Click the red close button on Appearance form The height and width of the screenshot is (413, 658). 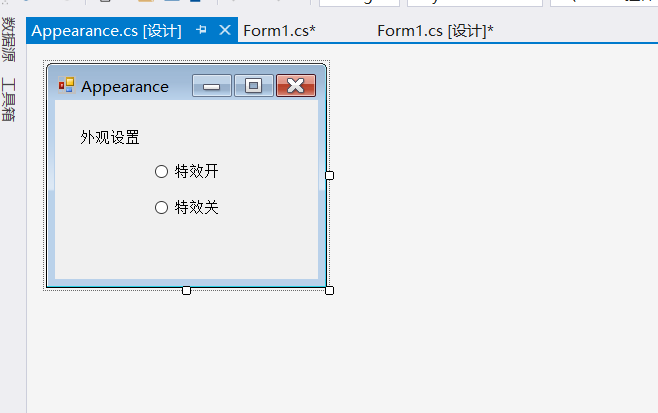(296, 86)
